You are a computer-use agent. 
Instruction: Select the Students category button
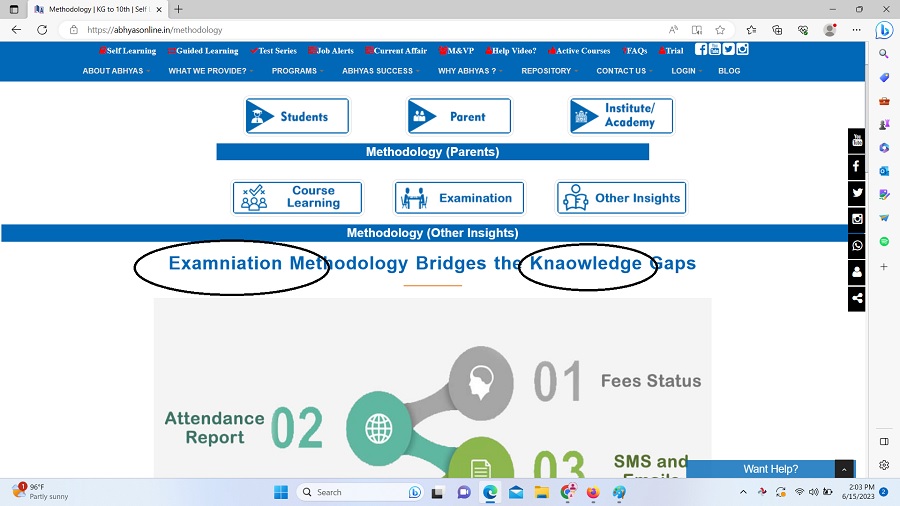297,116
